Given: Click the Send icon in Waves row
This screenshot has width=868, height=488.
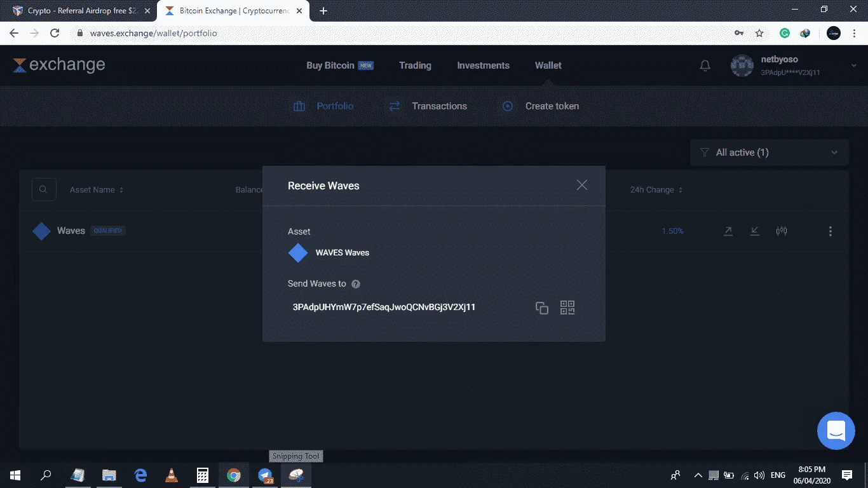Looking at the screenshot, I should [x=728, y=231].
